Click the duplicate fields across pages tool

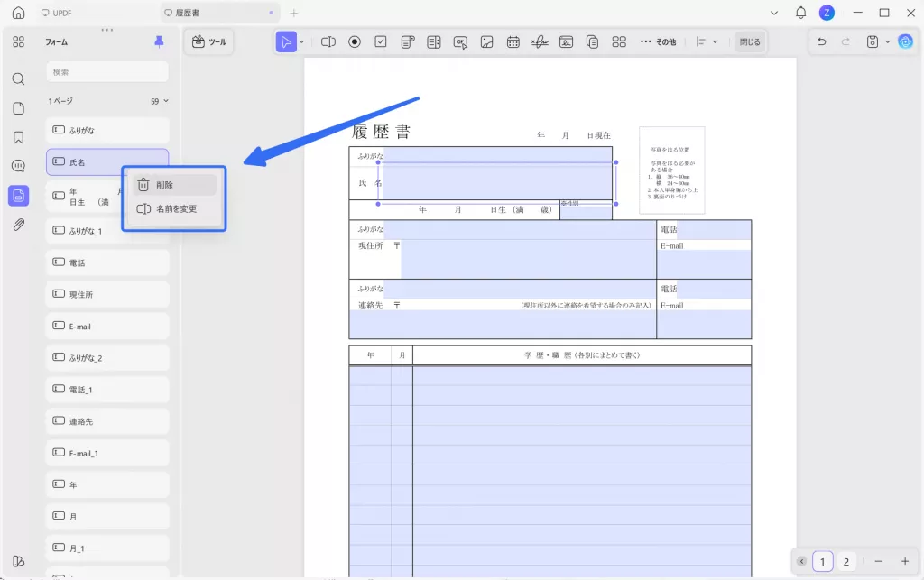pos(592,41)
